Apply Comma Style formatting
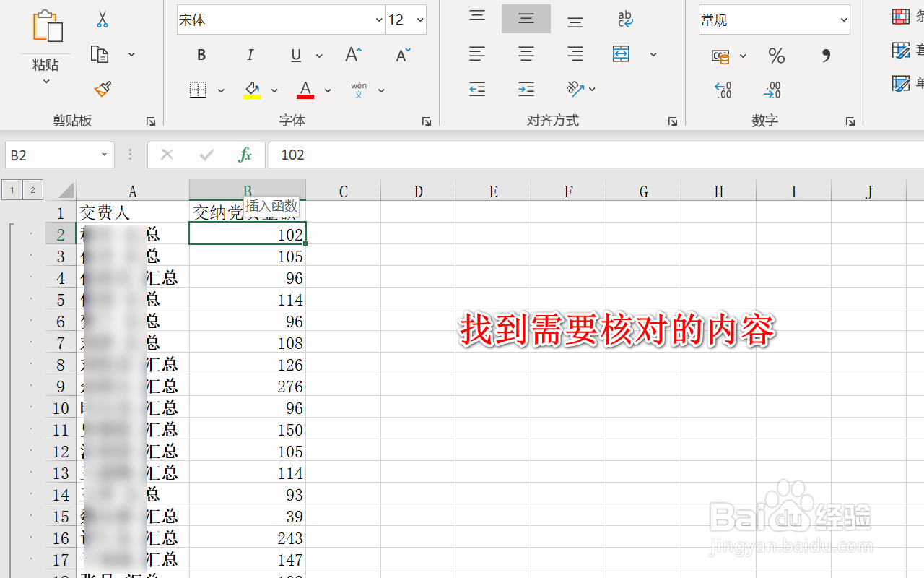924x578 pixels. [x=825, y=54]
